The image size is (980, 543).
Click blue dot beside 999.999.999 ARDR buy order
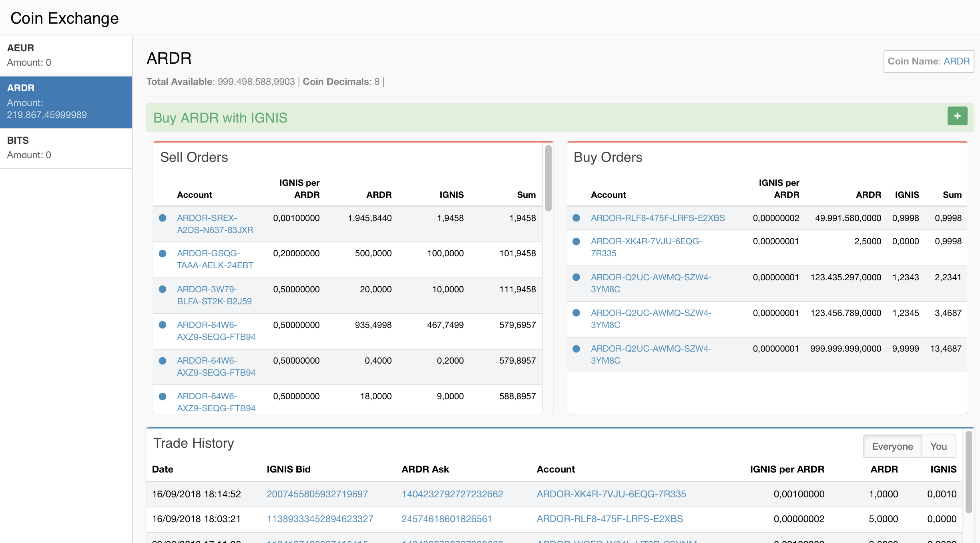(576, 349)
